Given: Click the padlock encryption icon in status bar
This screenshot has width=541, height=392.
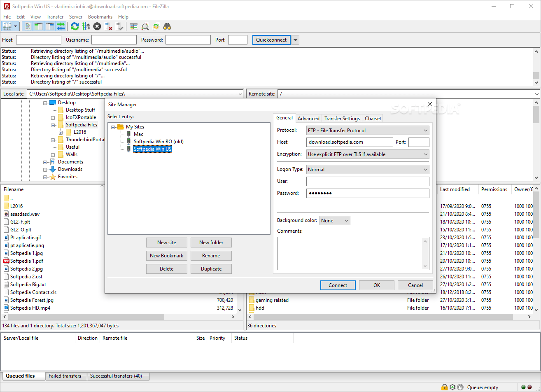Looking at the screenshot, I should (x=445, y=387).
